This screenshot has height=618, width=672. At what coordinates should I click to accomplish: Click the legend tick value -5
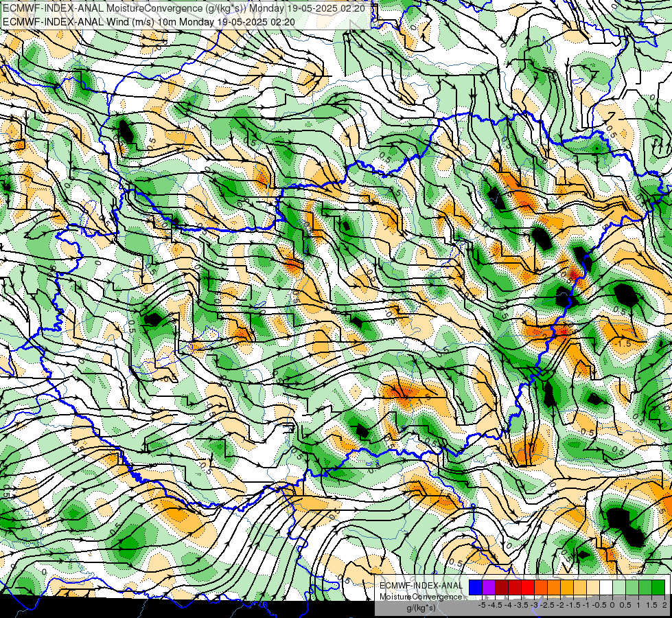(482, 605)
